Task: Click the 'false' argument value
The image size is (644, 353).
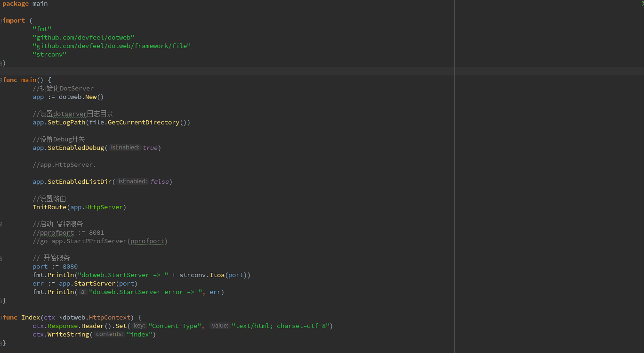Action: [159, 181]
